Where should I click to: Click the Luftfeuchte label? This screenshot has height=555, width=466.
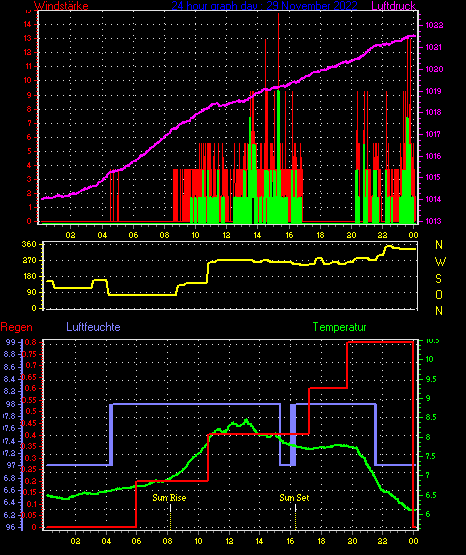(93, 327)
